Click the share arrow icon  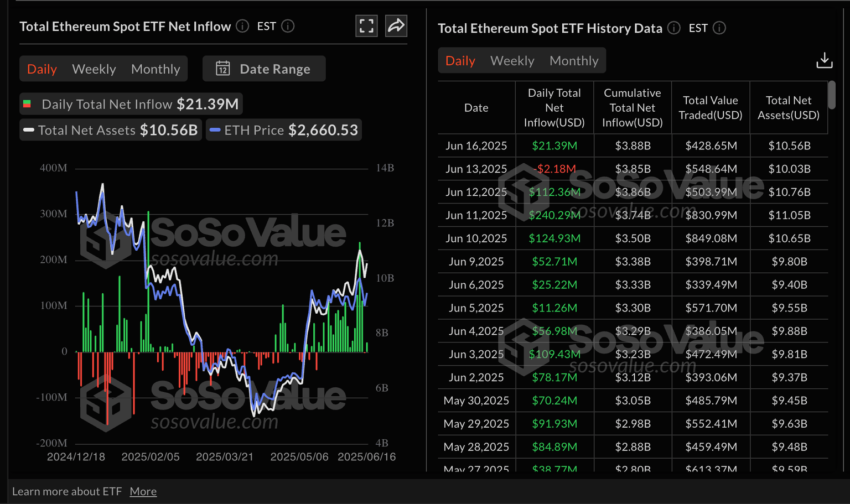tap(396, 26)
